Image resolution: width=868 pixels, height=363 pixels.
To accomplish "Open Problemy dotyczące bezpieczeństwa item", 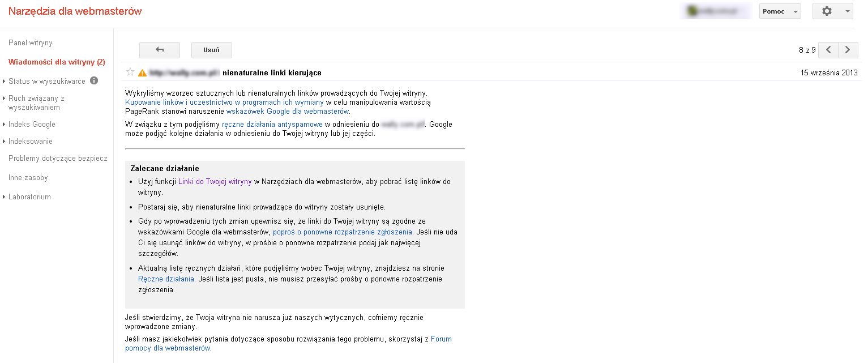I will (58, 159).
